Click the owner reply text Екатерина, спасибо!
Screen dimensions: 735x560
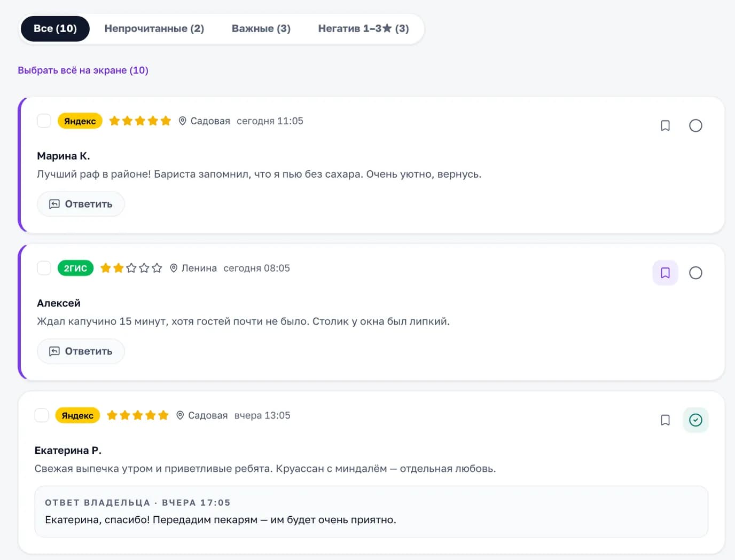[x=221, y=520]
